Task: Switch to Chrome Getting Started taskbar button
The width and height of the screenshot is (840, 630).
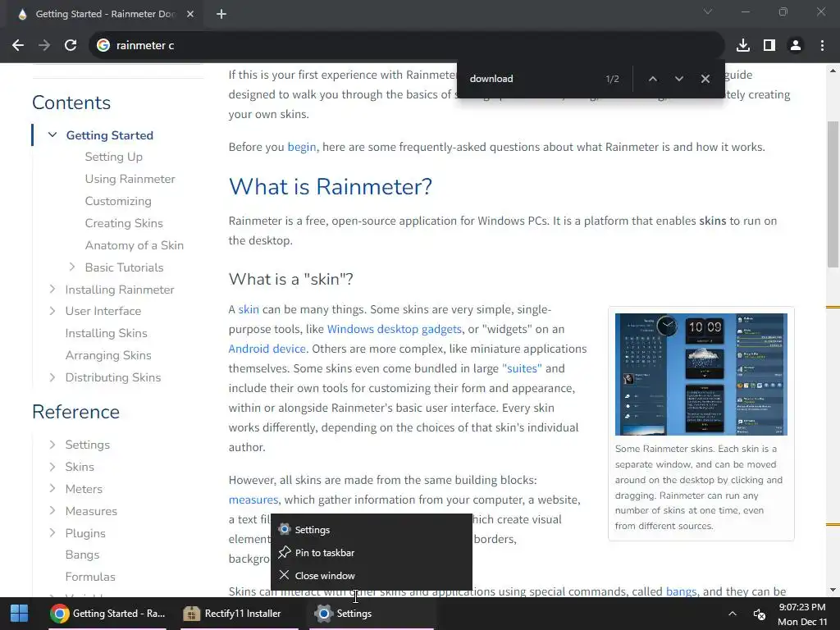Action: click(x=107, y=614)
